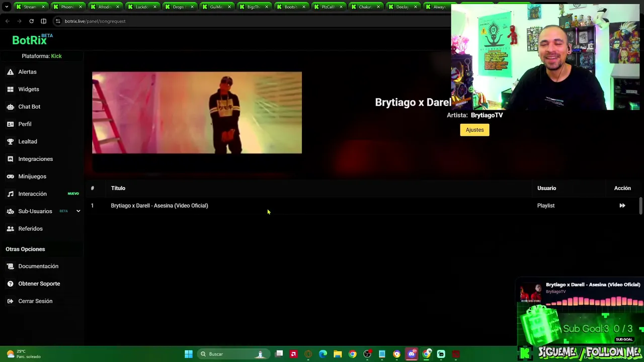
Task: Click the yellow Ajustes button
Action: 474,130
